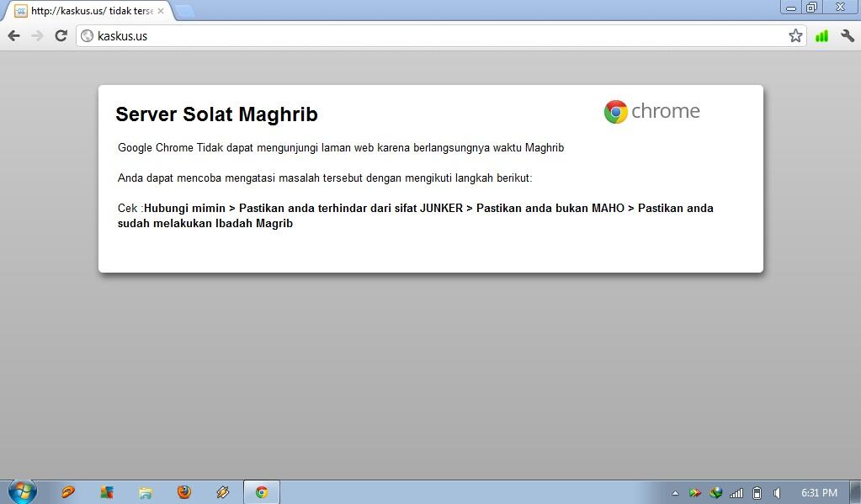Viewport: 861px width, 504px height.
Task: Click the forward navigation arrow
Action: [37, 36]
